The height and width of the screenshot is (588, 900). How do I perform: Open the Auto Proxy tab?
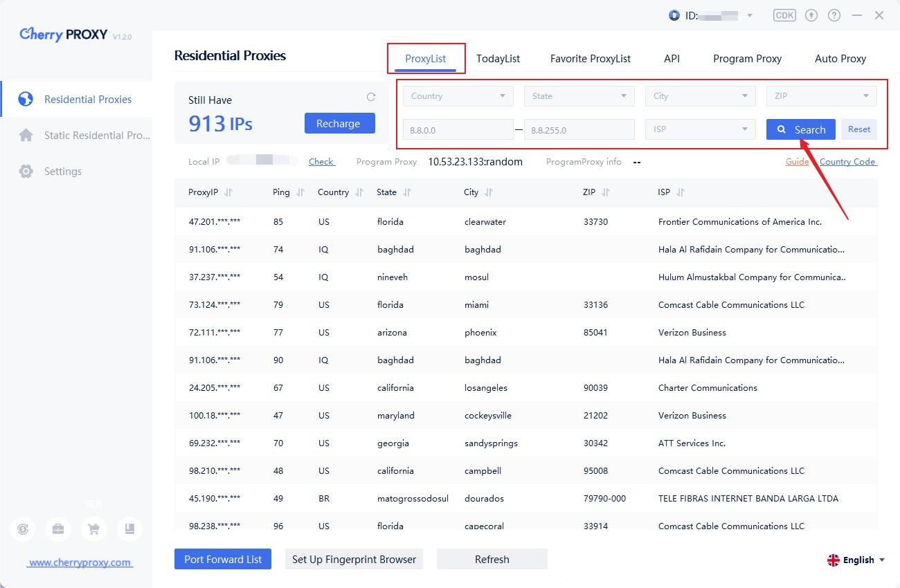click(x=840, y=59)
